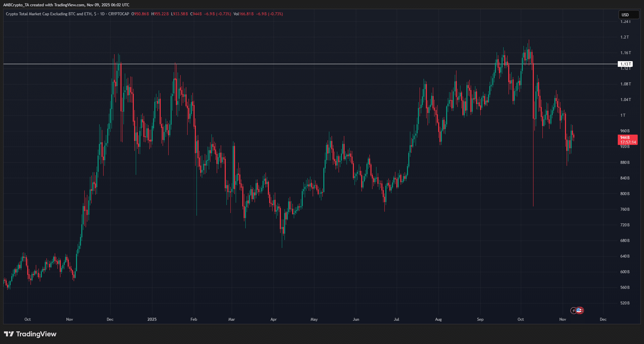The width and height of the screenshot is (644, 344).
Task: Click the Apr label on time axis
Action: coord(274,319)
